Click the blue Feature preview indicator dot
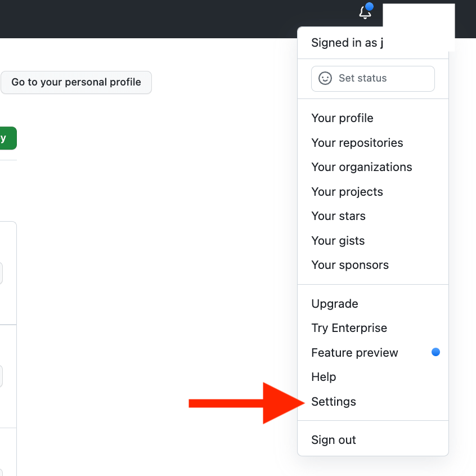476x476 pixels. [x=435, y=352]
